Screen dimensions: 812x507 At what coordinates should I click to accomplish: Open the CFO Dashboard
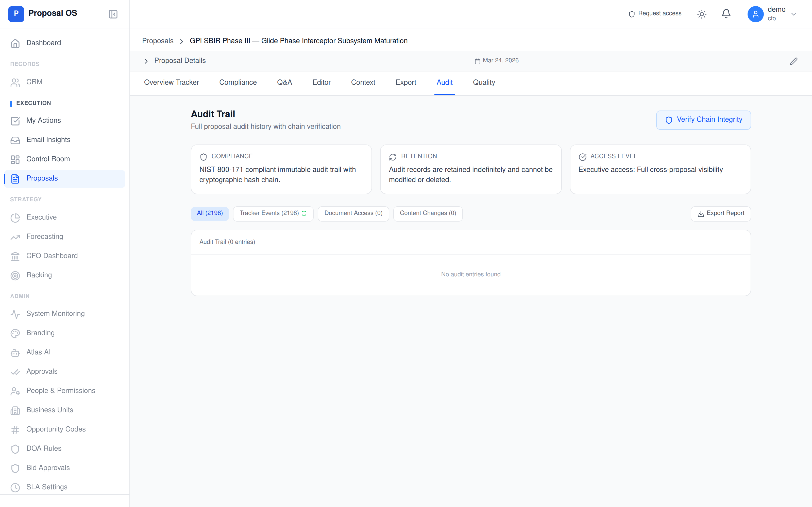(x=52, y=256)
